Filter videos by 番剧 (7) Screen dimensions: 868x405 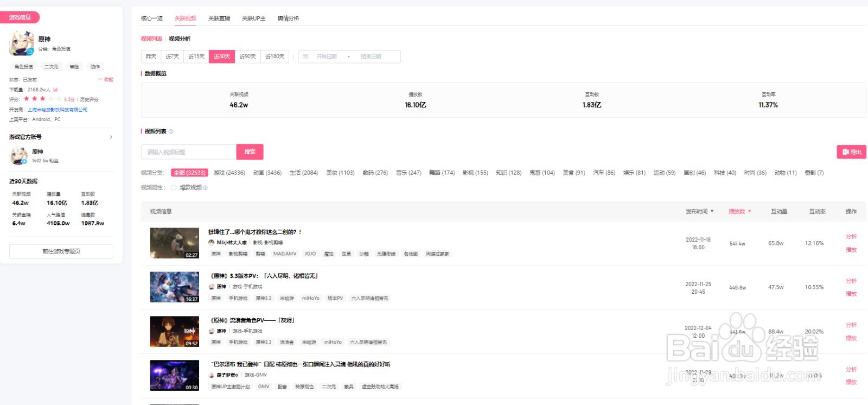814,173
